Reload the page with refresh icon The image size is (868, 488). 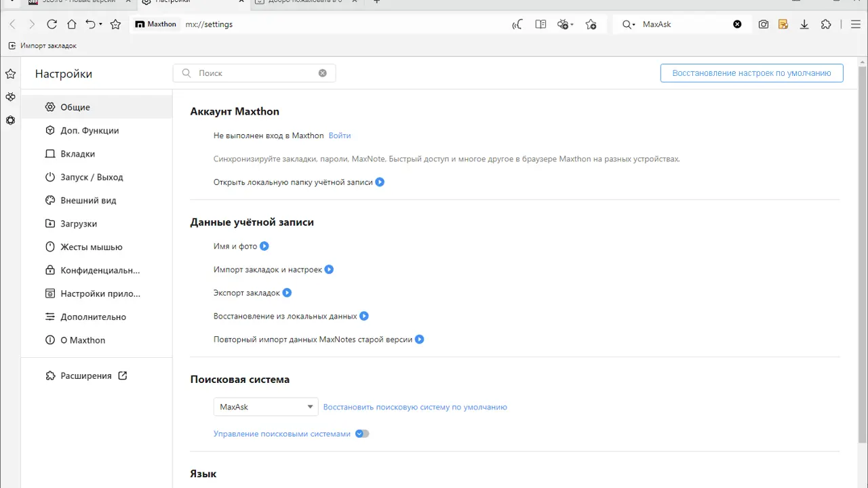point(52,24)
